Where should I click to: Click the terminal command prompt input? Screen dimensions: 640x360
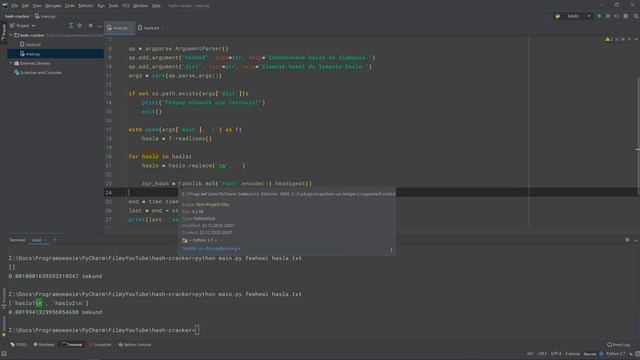(x=197, y=330)
